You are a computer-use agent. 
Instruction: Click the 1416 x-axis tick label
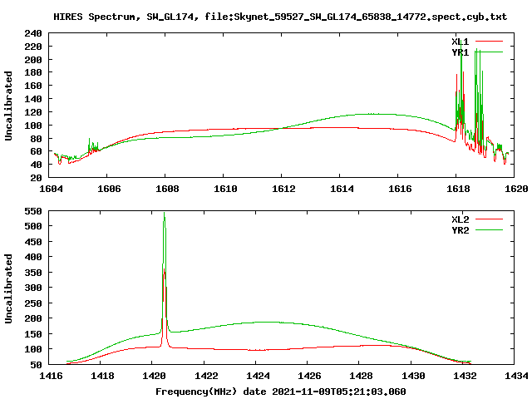coord(51,376)
